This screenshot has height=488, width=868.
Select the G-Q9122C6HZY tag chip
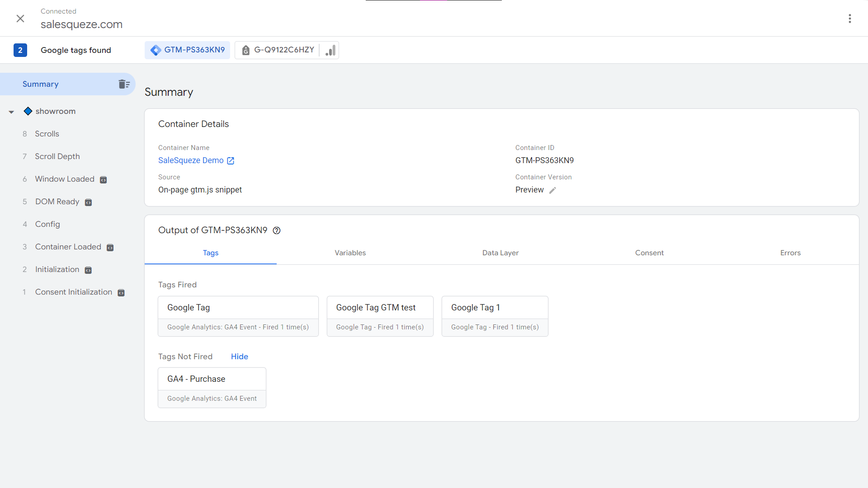pos(277,50)
